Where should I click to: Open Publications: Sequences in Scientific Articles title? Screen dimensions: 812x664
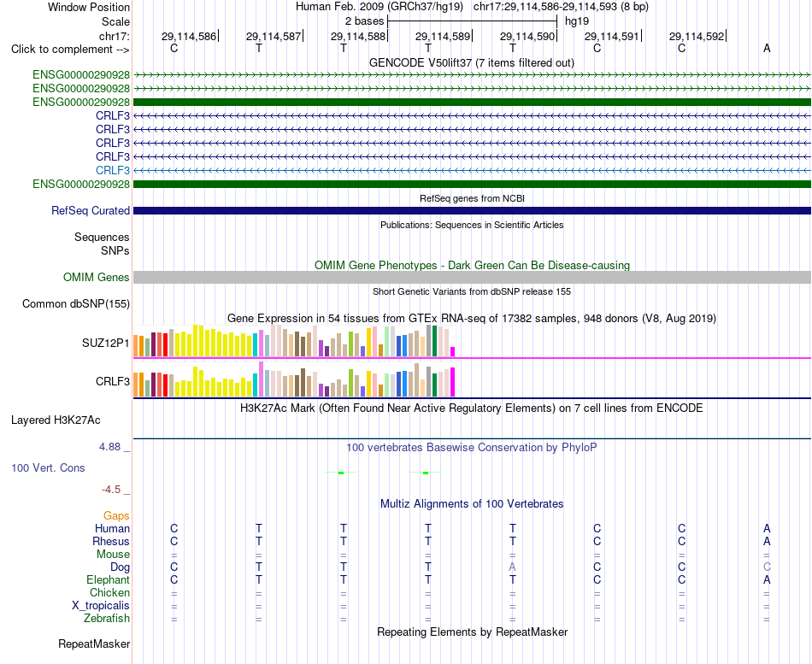coord(472,225)
